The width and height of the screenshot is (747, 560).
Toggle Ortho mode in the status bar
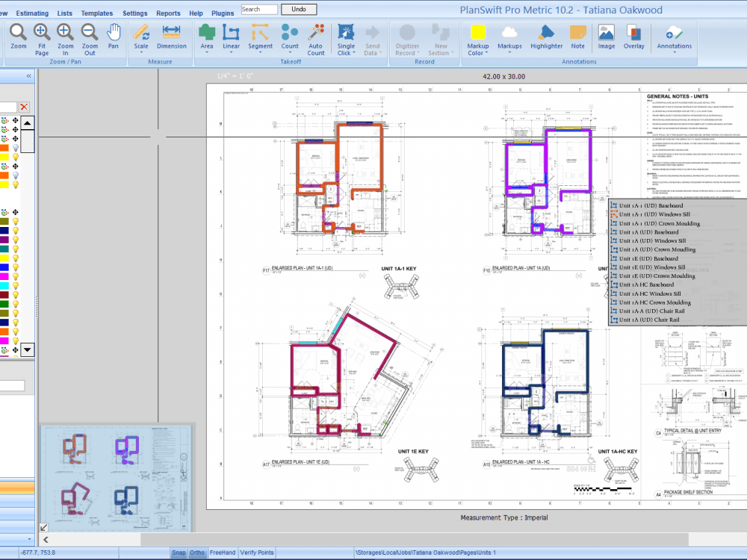point(196,553)
